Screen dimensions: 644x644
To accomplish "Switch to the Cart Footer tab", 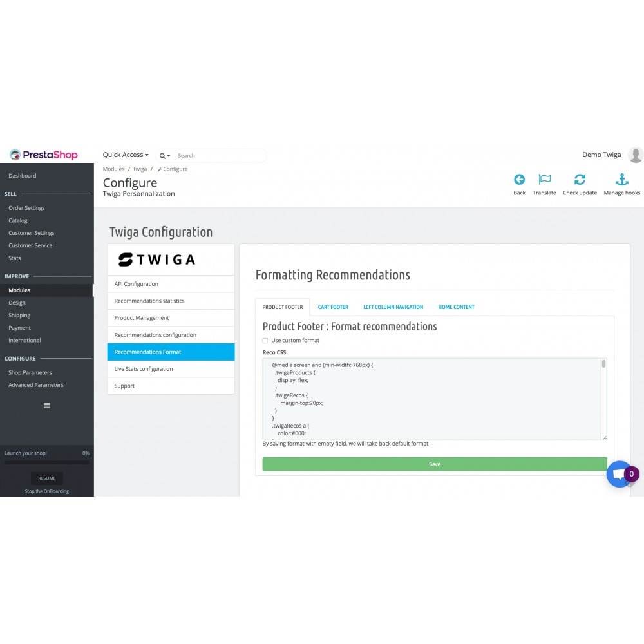I will pos(333,307).
